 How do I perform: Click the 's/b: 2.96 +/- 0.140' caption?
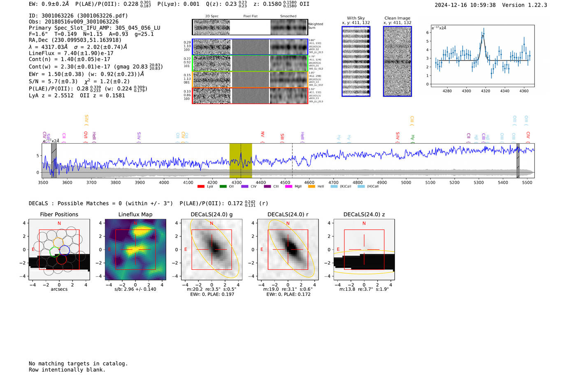click(135, 289)
